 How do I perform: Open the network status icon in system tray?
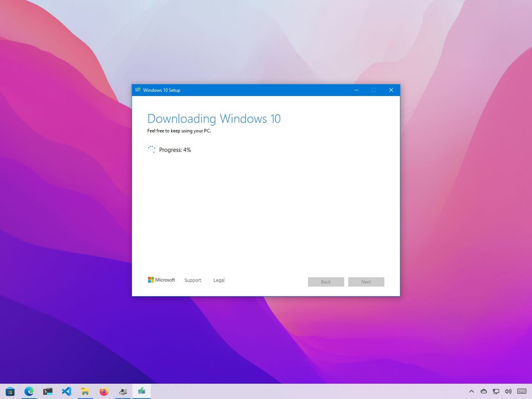click(496, 391)
